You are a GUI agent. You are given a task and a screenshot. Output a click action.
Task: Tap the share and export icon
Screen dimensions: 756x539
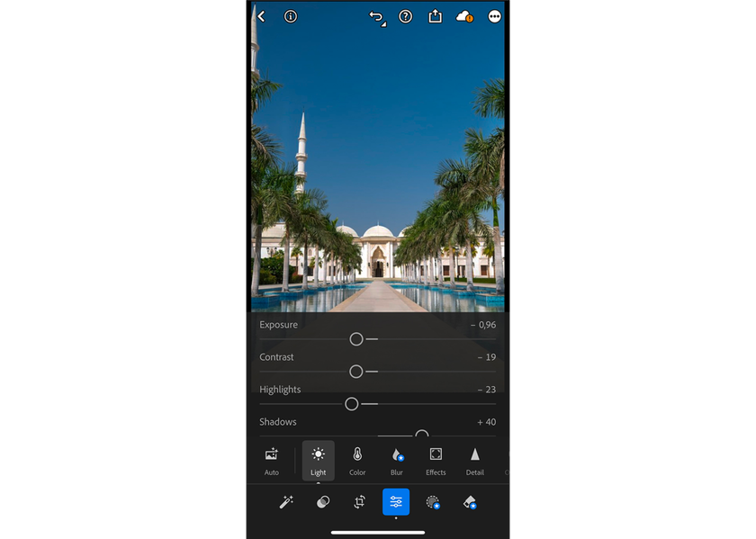click(435, 16)
